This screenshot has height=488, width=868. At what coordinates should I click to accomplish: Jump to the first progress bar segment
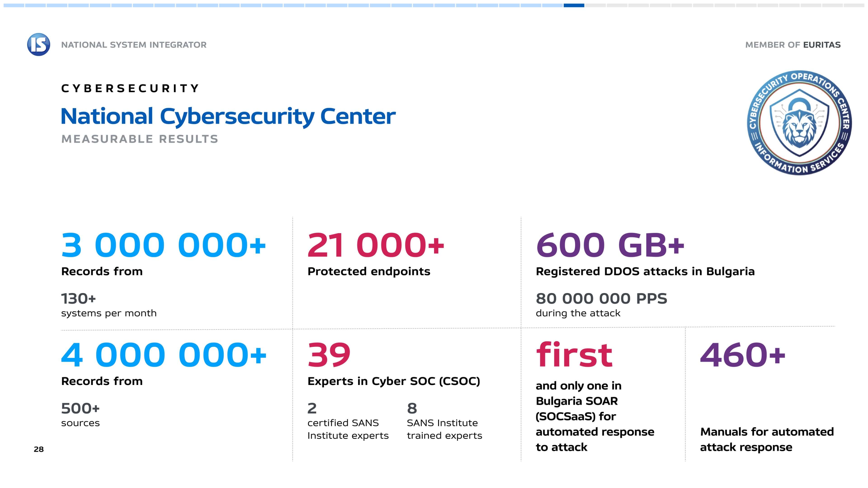coord(14,5)
